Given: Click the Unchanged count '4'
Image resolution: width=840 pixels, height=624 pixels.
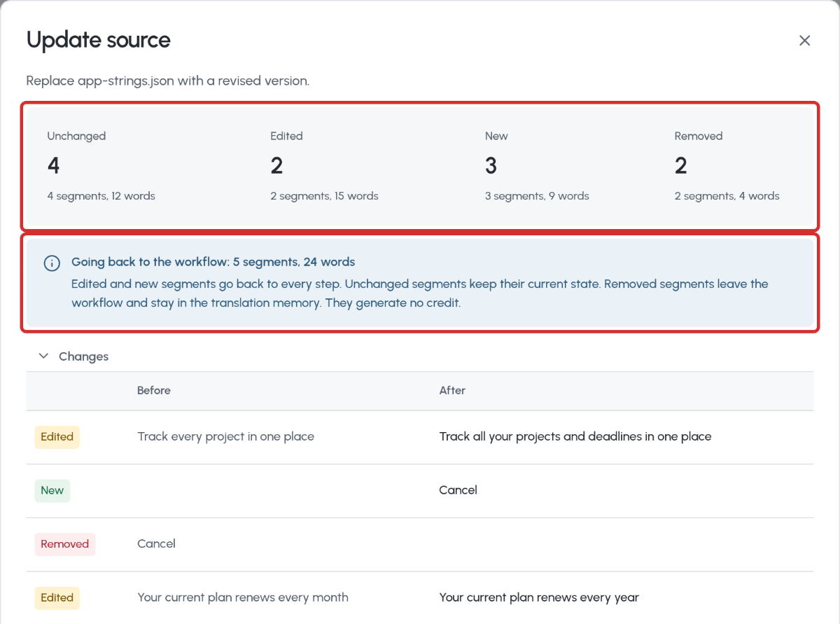Looking at the screenshot, I should 53,166.
